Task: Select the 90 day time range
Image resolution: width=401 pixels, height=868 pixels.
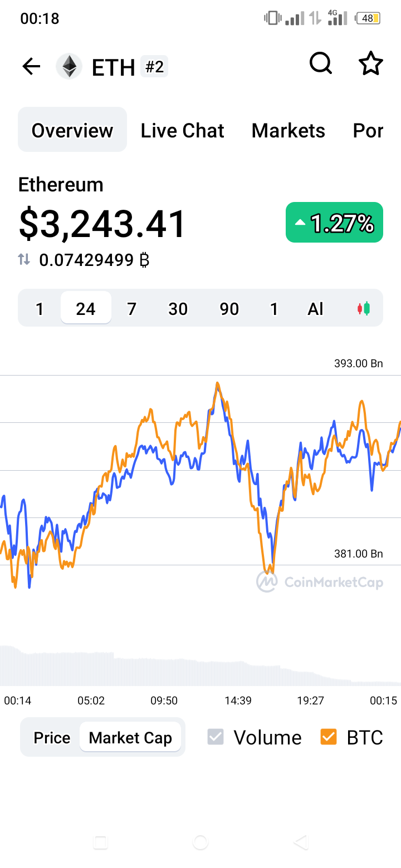Action: point(229,308)
